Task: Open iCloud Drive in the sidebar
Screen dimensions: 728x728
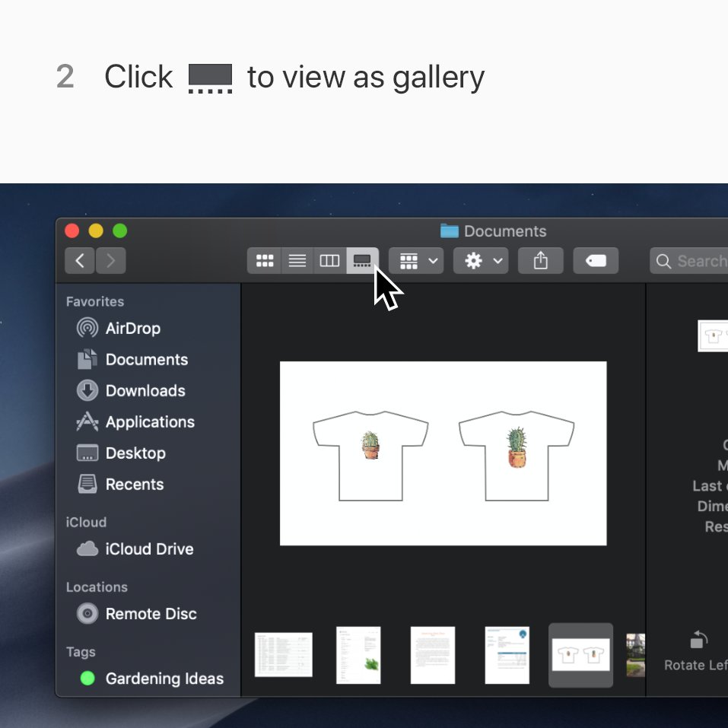Action: click(x=150, y=548)
